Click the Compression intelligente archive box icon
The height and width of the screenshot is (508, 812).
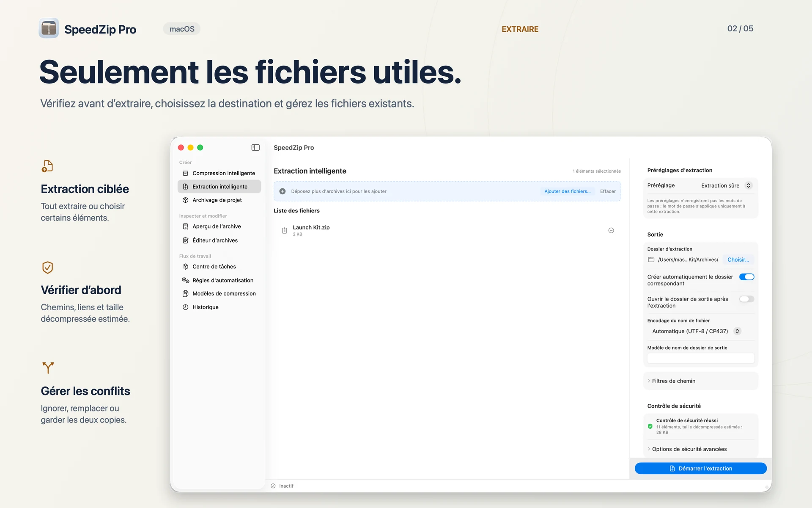[185, 173]
